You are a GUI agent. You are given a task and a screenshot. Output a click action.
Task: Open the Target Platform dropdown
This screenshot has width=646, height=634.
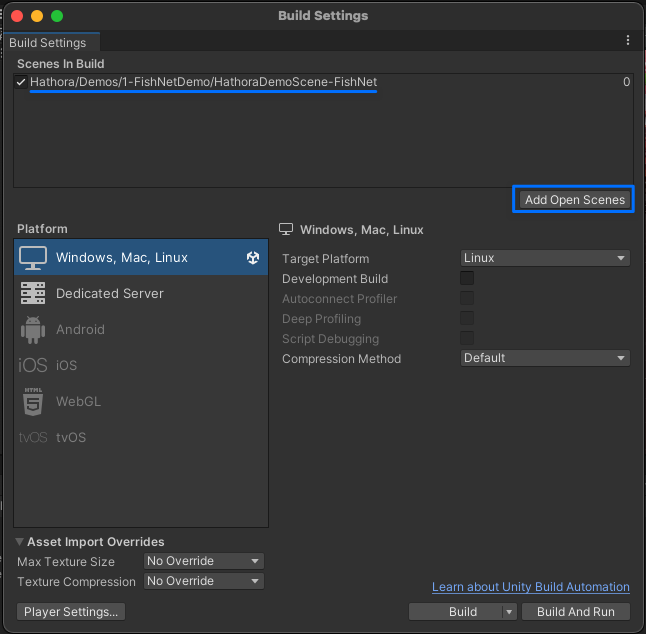[545, 258]
